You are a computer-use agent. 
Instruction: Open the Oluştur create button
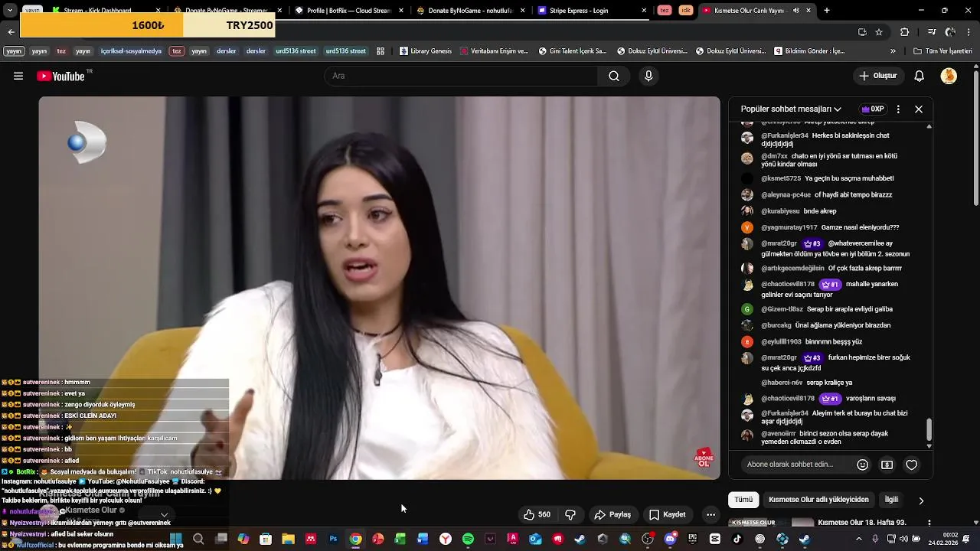coord(877,76)
